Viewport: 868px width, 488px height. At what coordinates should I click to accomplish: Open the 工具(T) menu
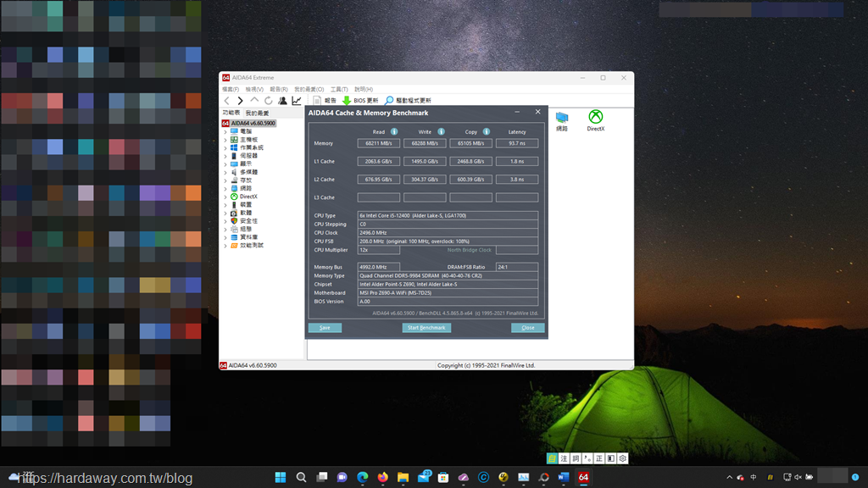pos(339,89)
